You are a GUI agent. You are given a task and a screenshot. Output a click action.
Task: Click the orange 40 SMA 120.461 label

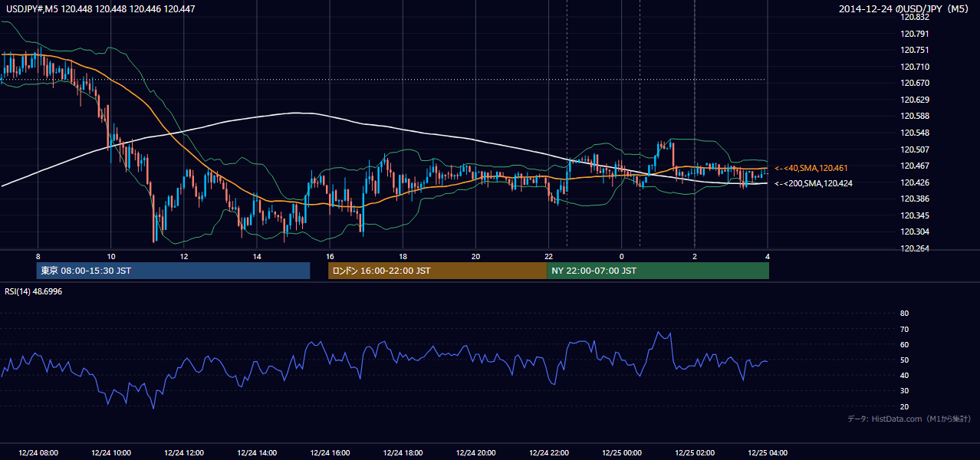(811, 168)
